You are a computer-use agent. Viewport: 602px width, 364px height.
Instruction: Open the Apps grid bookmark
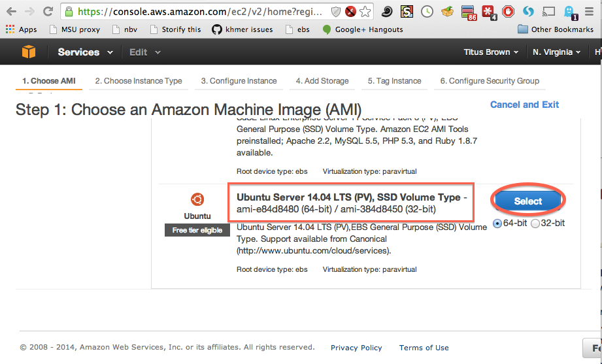pyautogui.click(x=21, y=29)
